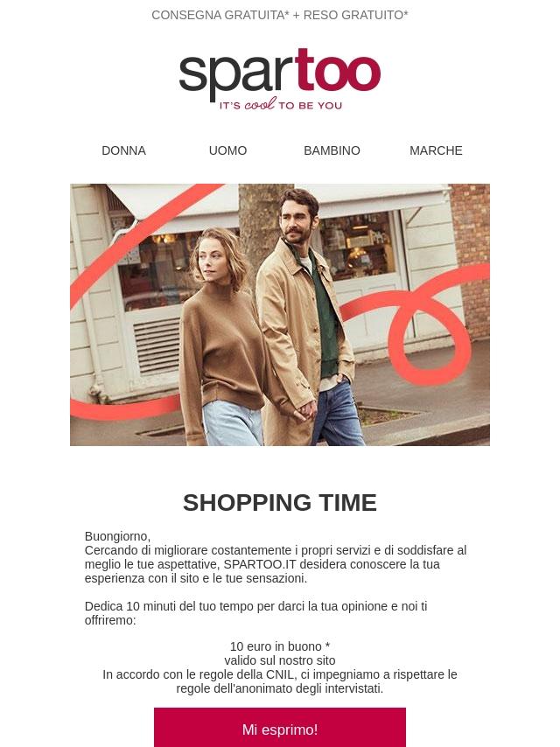Go to the BAMBINO section

332,150
